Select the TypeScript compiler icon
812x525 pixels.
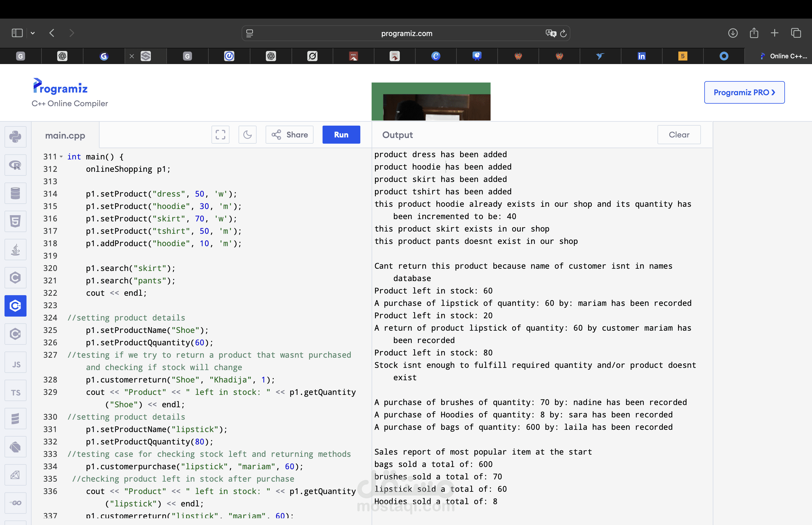pos(15,392)
